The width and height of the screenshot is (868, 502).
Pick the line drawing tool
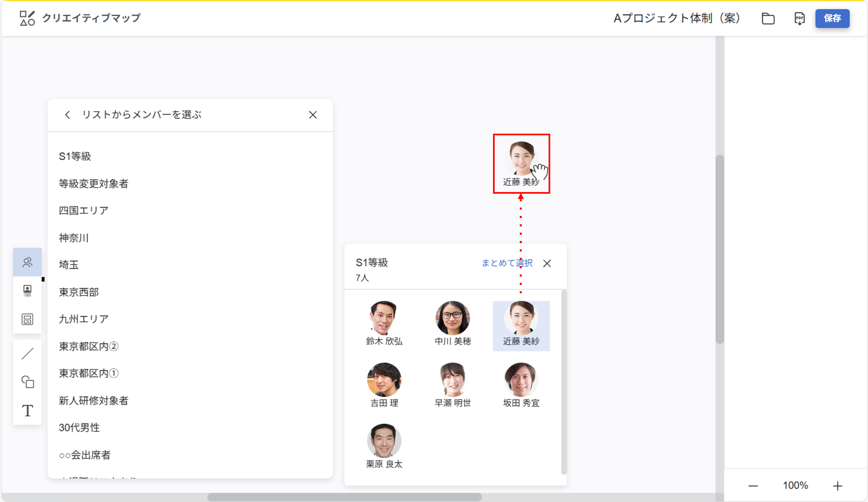point(27,353)
